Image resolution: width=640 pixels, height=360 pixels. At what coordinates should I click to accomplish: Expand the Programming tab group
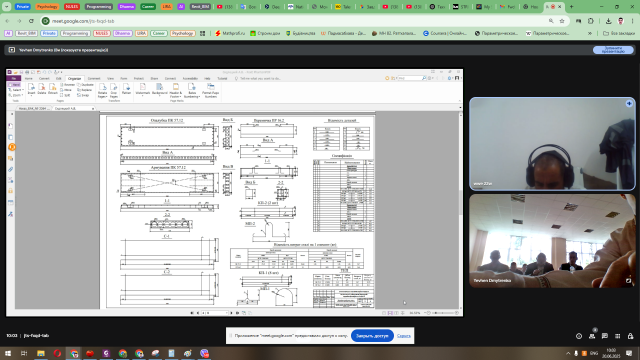(99, 7)
